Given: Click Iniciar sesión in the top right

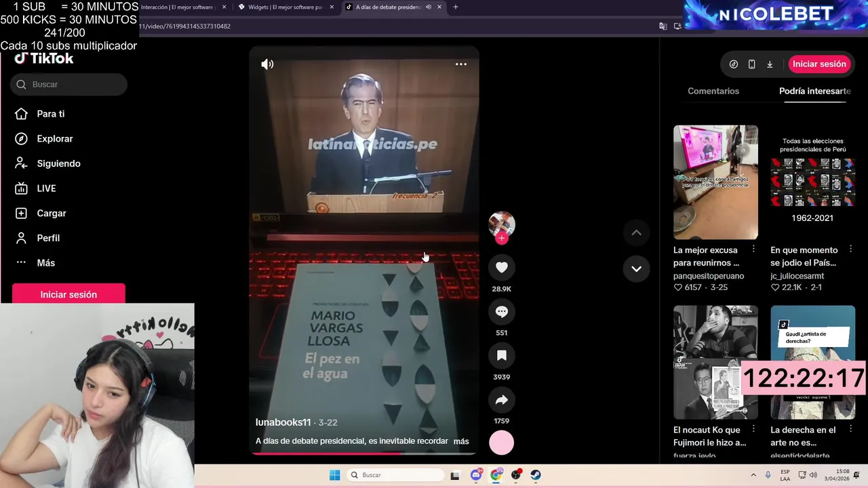Looking at the screenshot, I should point(819,64).
